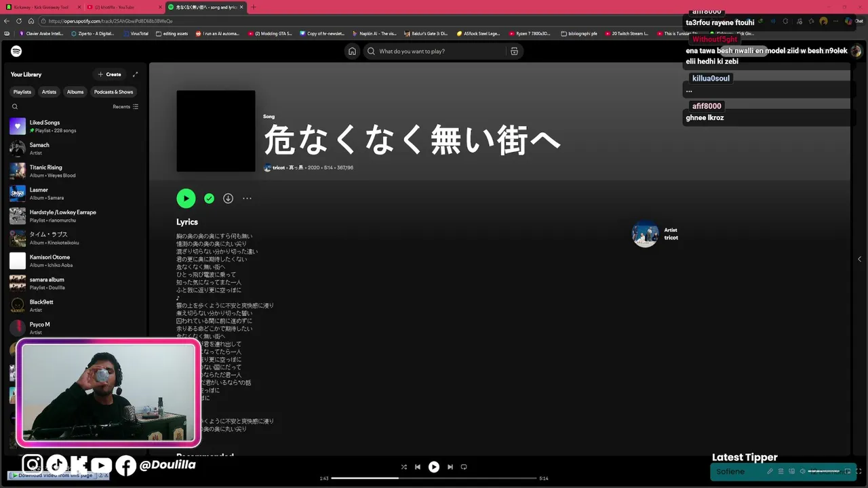Click tricot name in Artist card
This screenshot has height=488, width=868.
(671, 238)
